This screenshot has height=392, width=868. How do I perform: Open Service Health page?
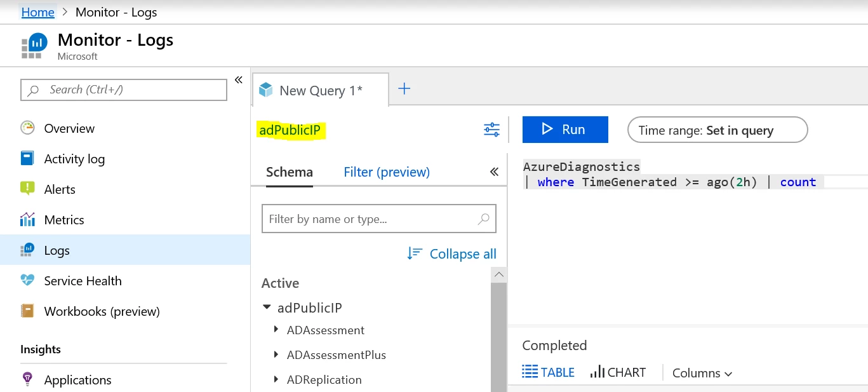tap(83, 281)
